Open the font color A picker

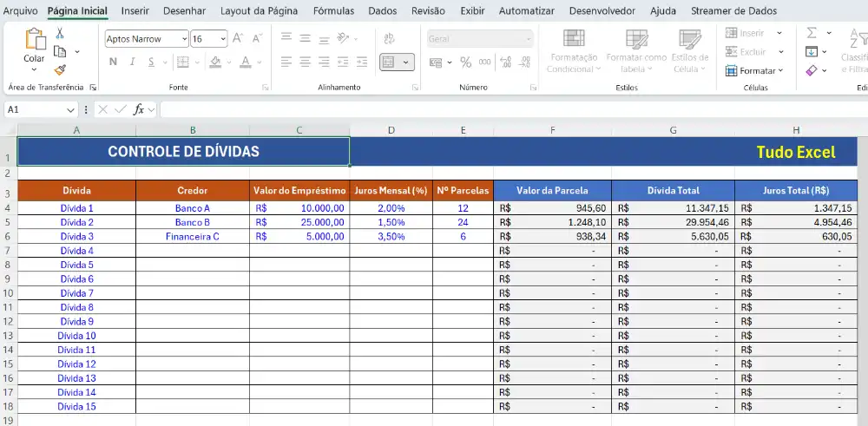[246, 62]
